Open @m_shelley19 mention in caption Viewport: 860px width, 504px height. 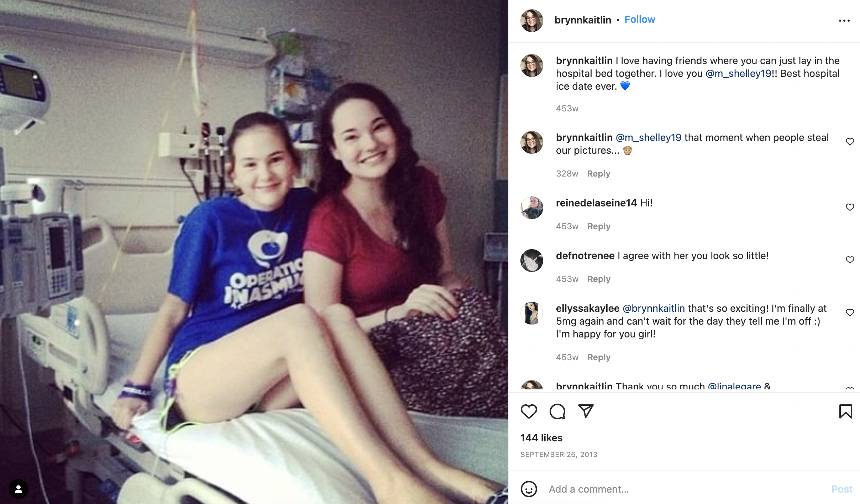(x=738, y=73)
